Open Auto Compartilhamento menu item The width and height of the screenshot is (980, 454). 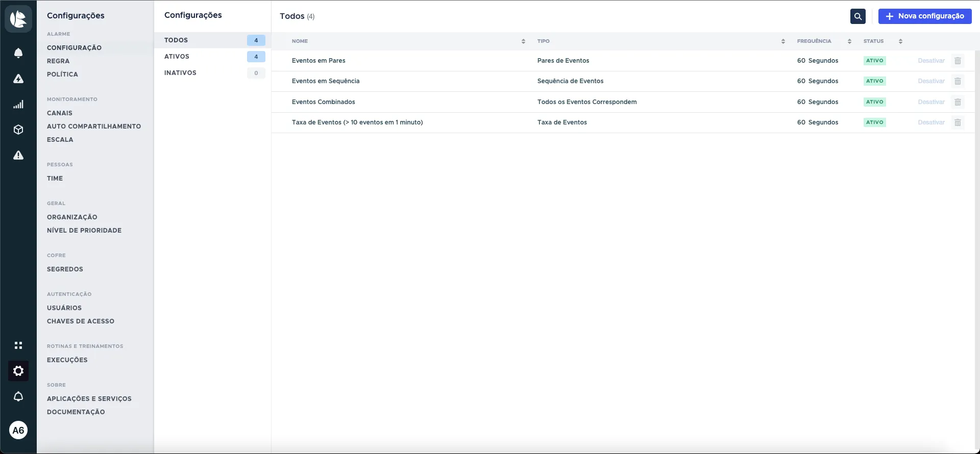(94, 127)
